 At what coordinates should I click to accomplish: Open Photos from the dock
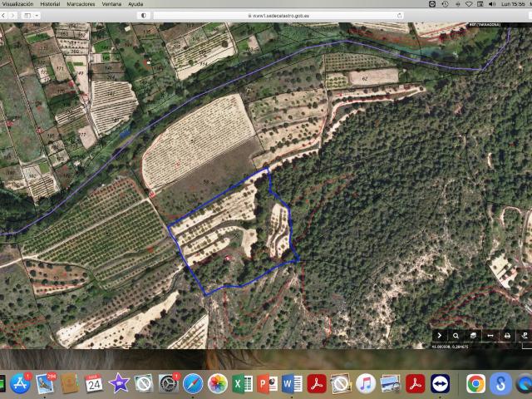(218, 384)
